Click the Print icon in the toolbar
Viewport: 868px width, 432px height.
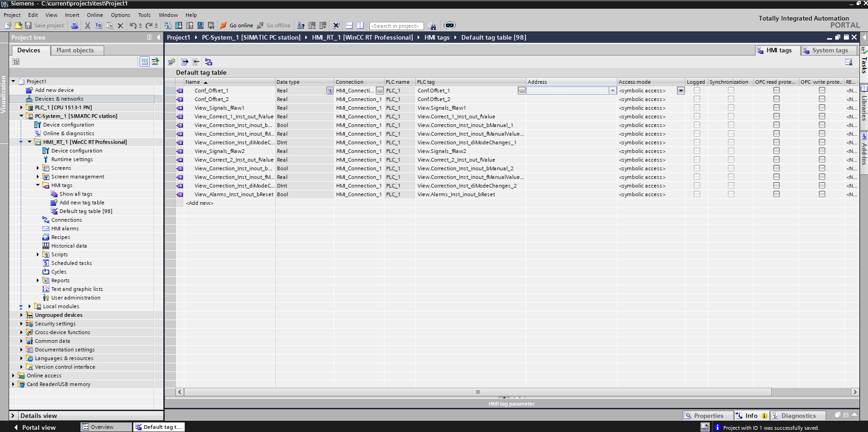(x=74, y=25)
